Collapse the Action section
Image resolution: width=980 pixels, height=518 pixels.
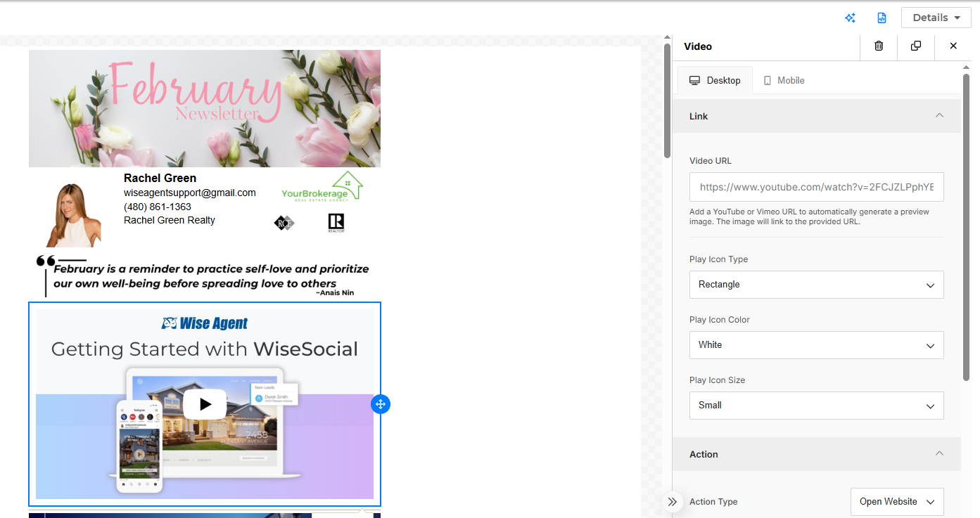pyautogui.click(x=939, y=453)
